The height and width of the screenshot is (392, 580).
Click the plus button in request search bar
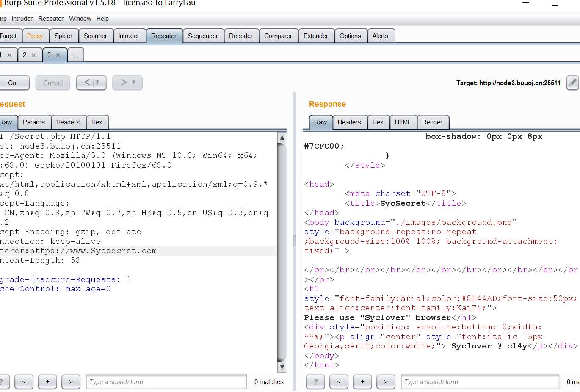47,381
